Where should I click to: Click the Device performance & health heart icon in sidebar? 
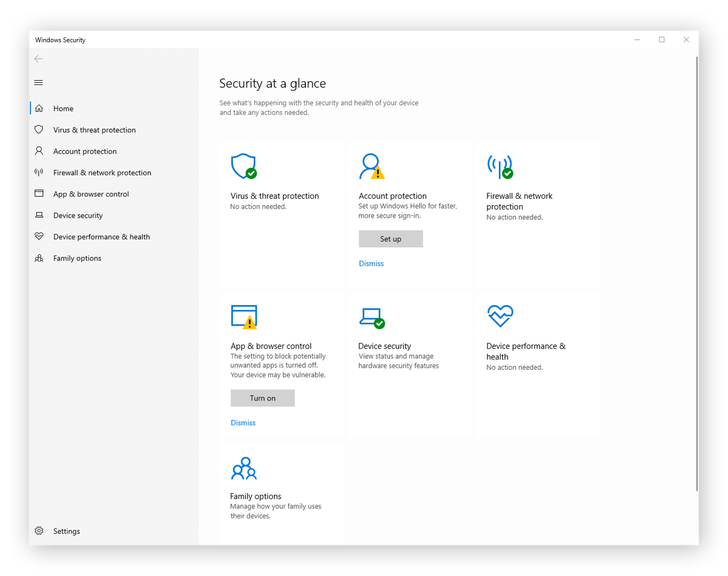[39, 236]
